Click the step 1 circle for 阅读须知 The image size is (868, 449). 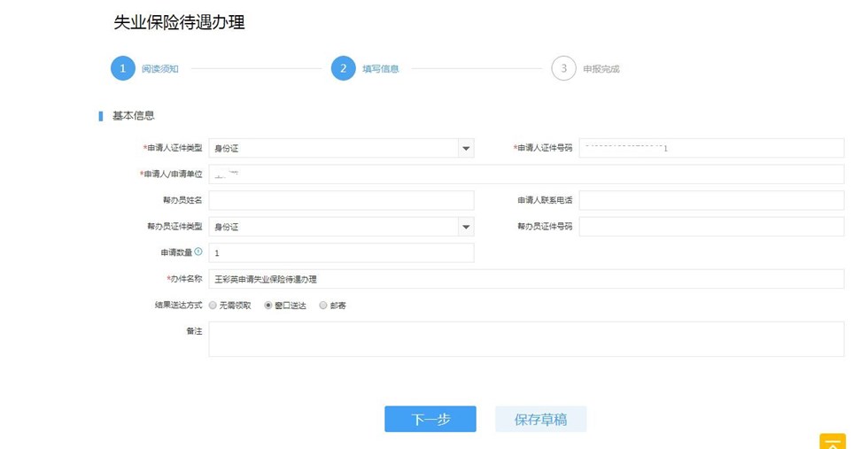coord(122,68)
